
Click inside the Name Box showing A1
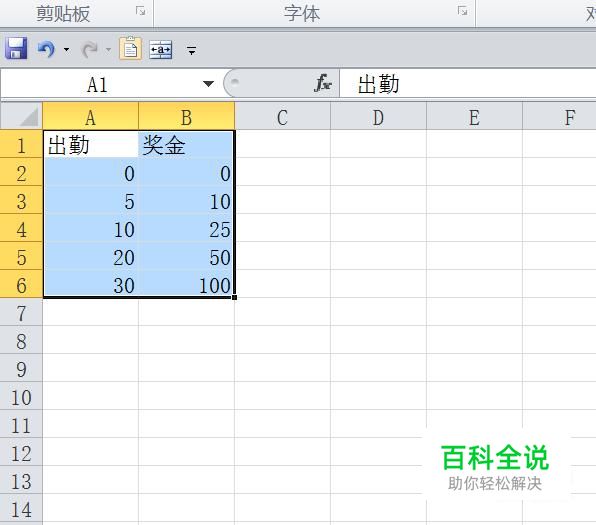click(x=97, y=84)
